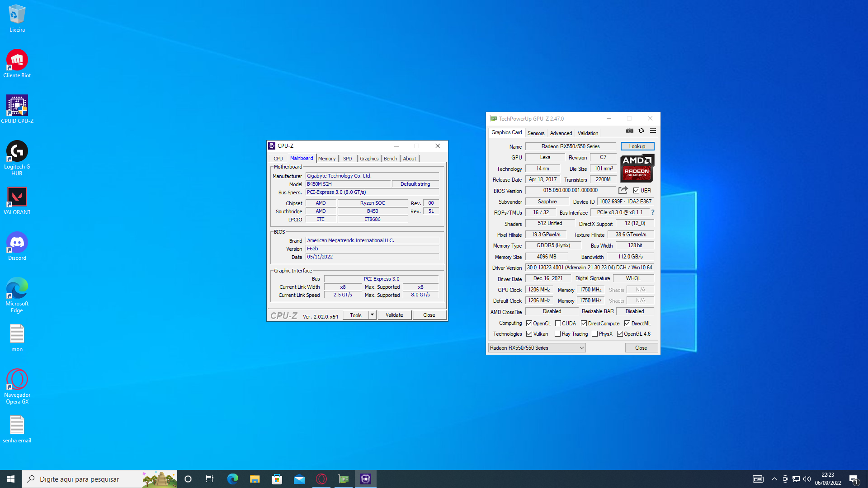Click the GPU-Z refresh icon

tap(641, 131)
